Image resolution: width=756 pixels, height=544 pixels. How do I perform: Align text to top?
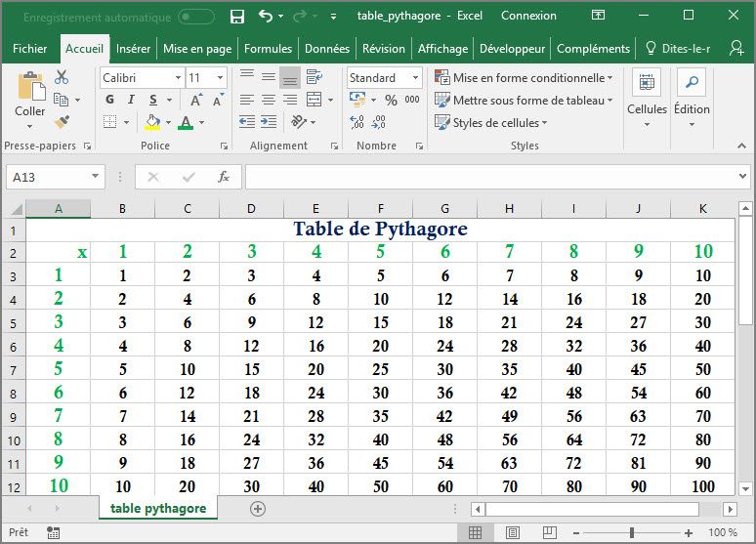[x=247, y=76]
